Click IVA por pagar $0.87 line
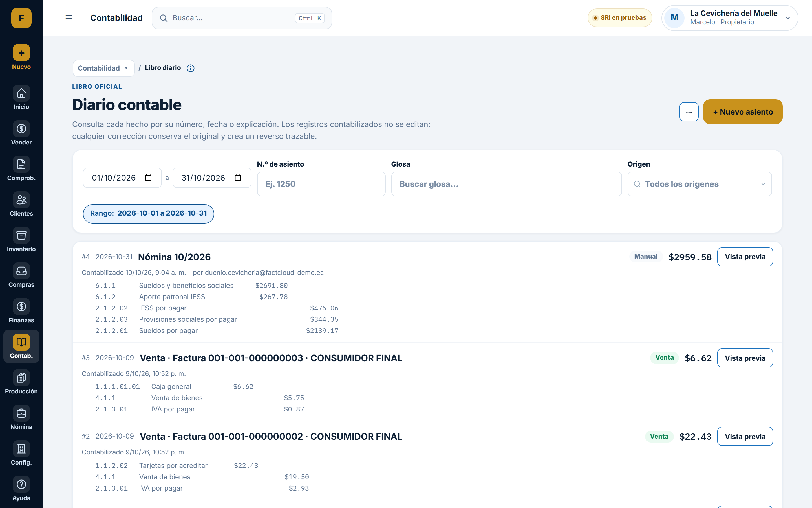This screenshot has height=508, width=812. pos(200,409)
